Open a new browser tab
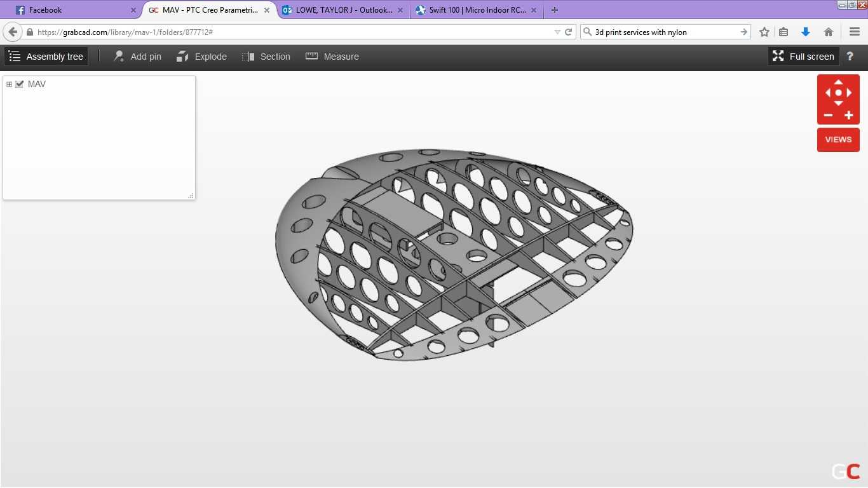 555,10
